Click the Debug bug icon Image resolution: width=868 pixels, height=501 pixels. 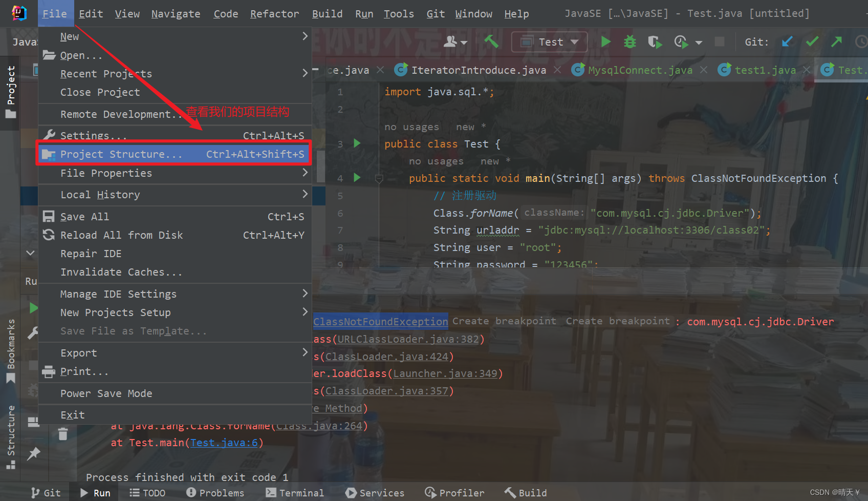pyautogui.click(x=630, y=41)
